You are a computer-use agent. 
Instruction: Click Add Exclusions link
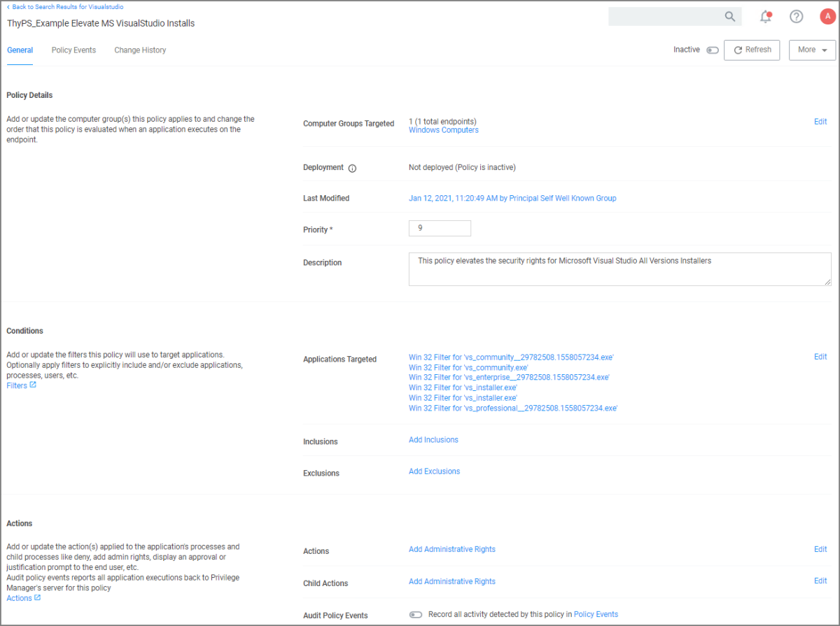click(x=434, y=471)
